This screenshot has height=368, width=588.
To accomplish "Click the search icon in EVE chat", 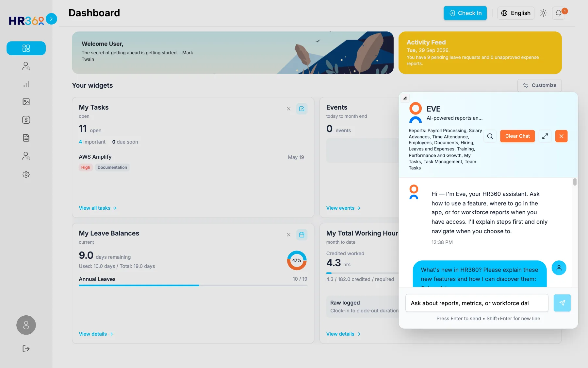I will coord(490,136).
